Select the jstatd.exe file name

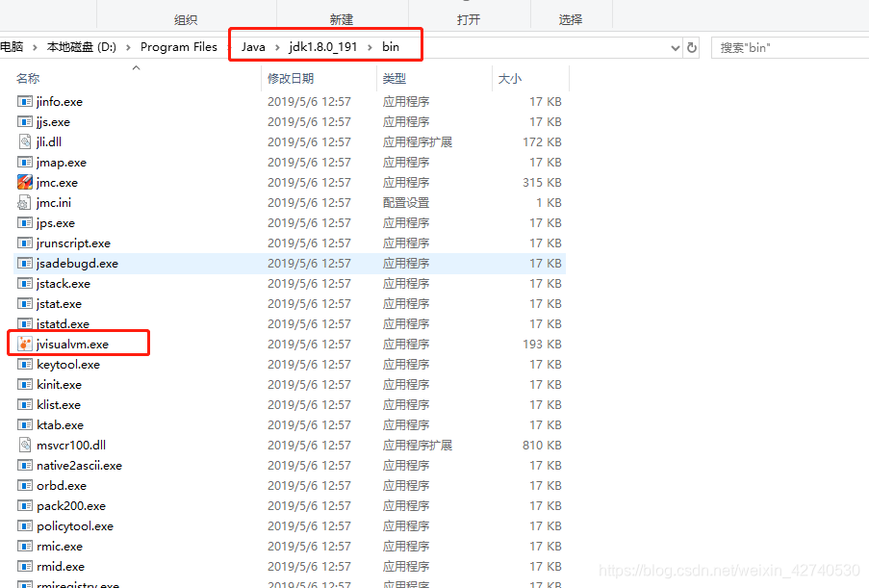click(x=63, y=323)
